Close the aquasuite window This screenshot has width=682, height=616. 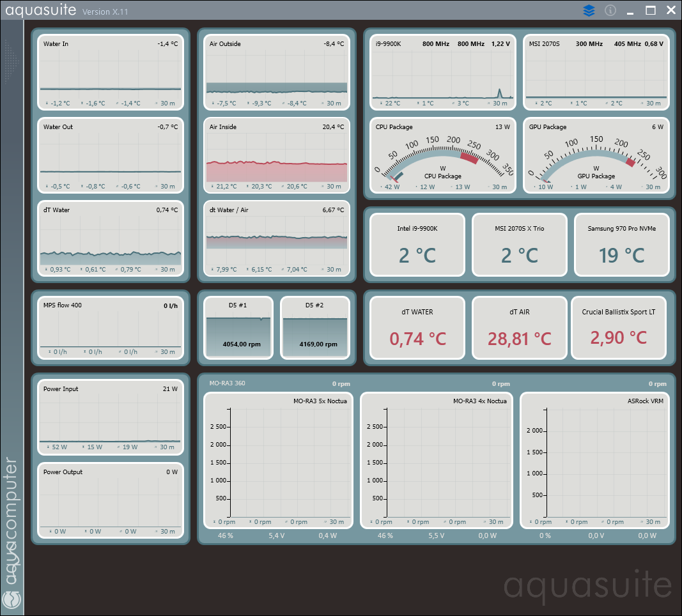tap(671, 10)
